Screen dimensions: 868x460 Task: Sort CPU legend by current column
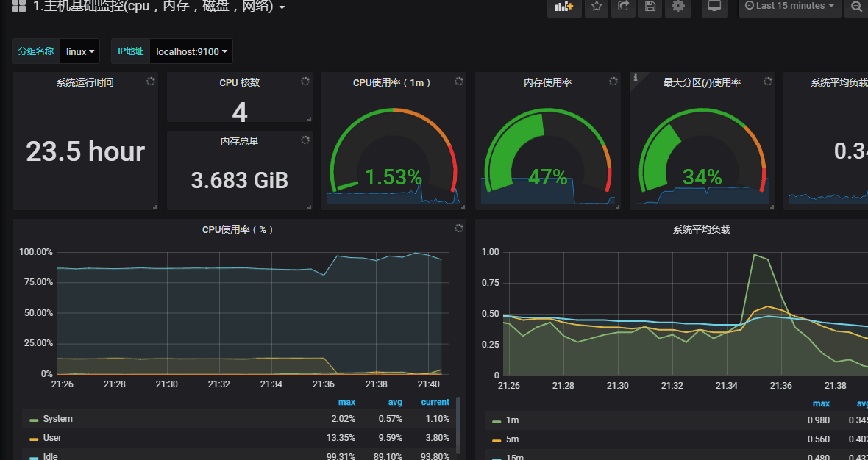pos(435,402)
